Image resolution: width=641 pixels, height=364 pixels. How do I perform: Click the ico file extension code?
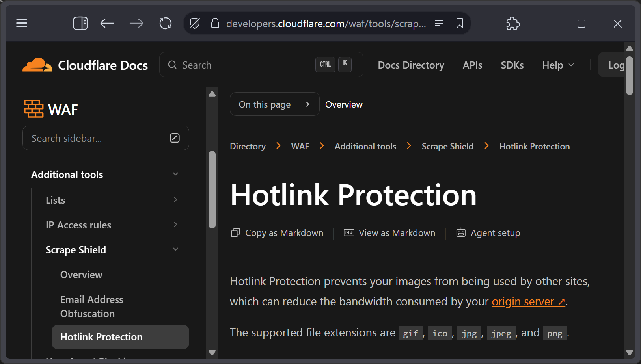click(x=440, y=333)
